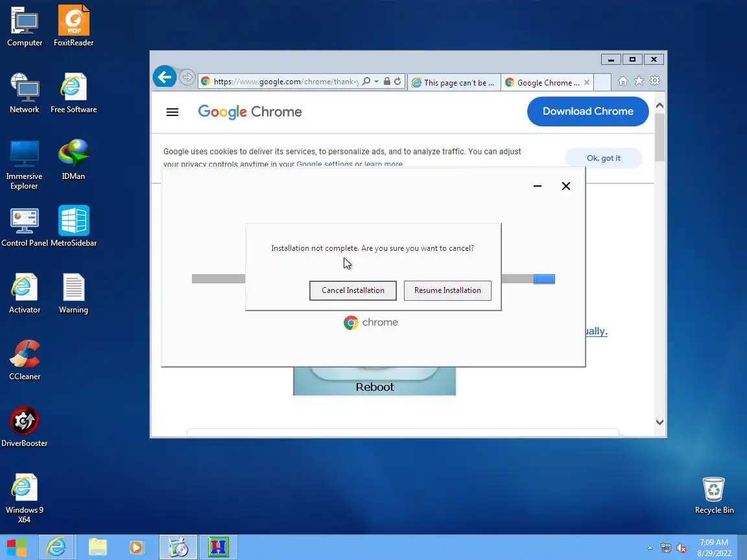Open the Google settings link
This screenshot has width=747, height=560.
(x=324, y=164)
